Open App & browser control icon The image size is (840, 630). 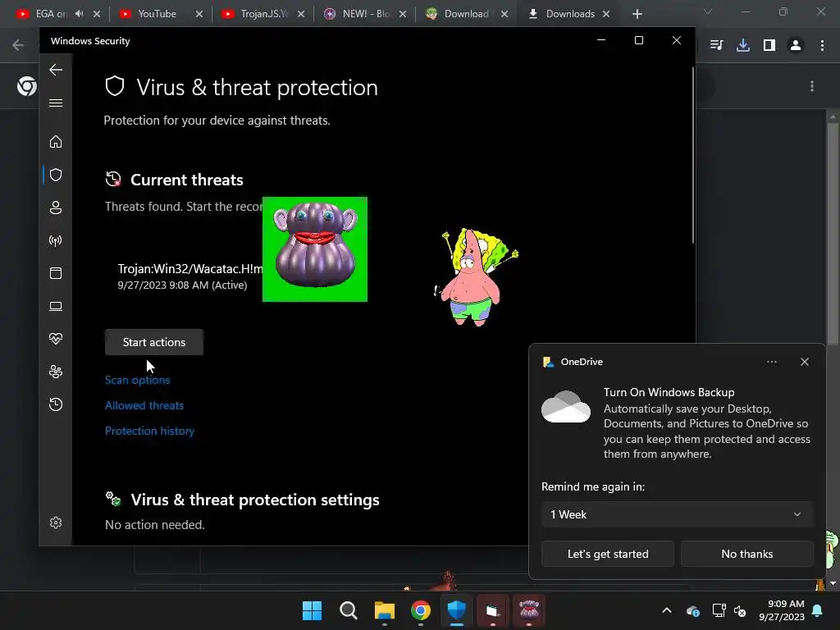pos(56,273)
